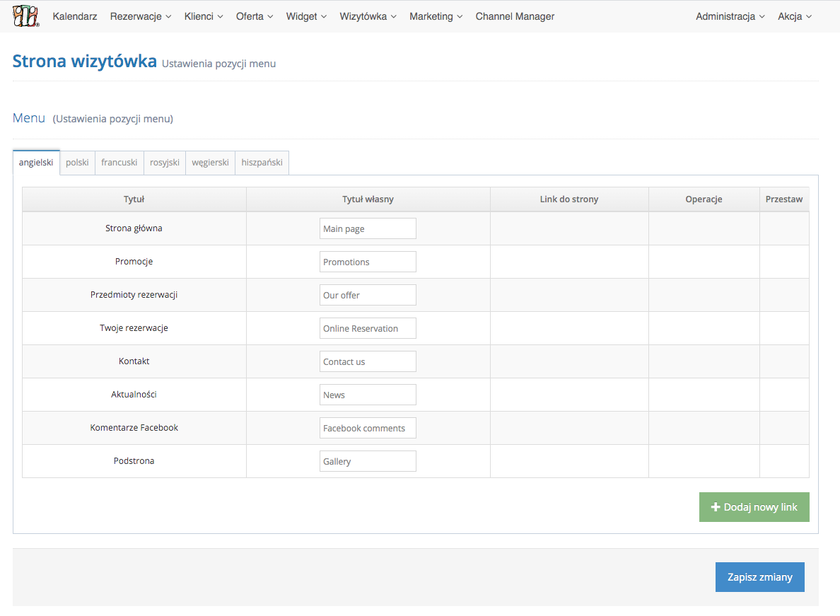The width and height of the screenshot is (840, 616).
Task: Select the francuski tab
Action: [x=119, y=163]
